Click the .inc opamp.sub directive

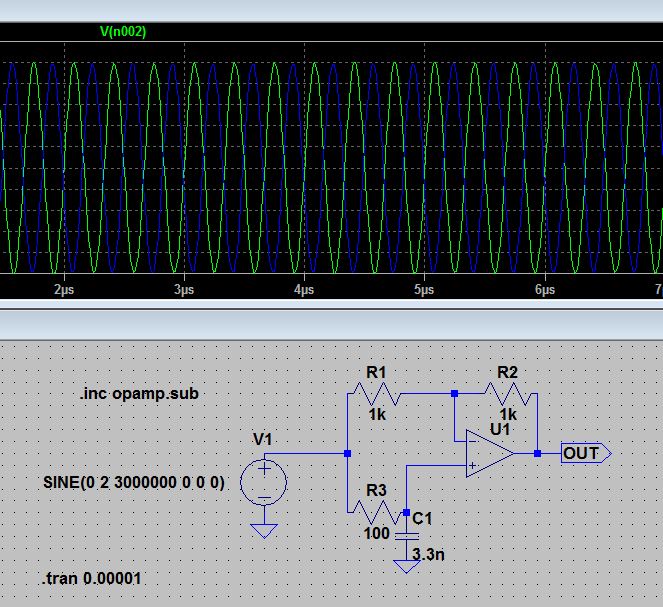[x=139, y=394]
